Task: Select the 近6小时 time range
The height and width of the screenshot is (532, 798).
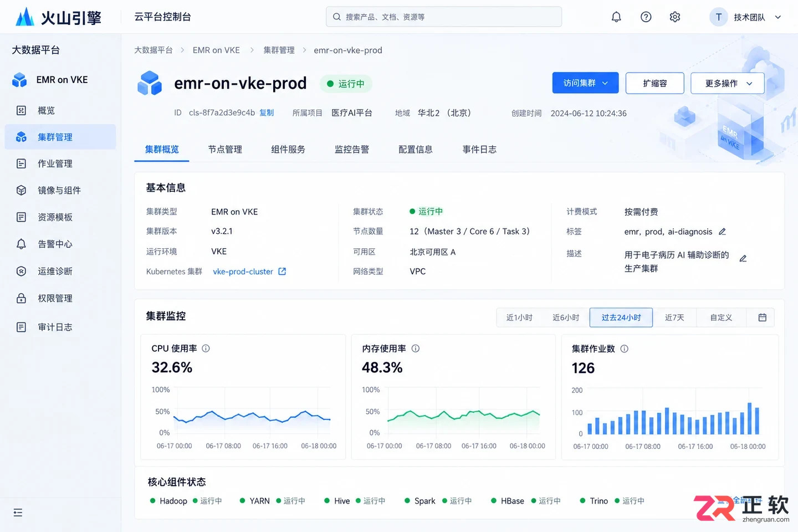Action: click(566, 318)
